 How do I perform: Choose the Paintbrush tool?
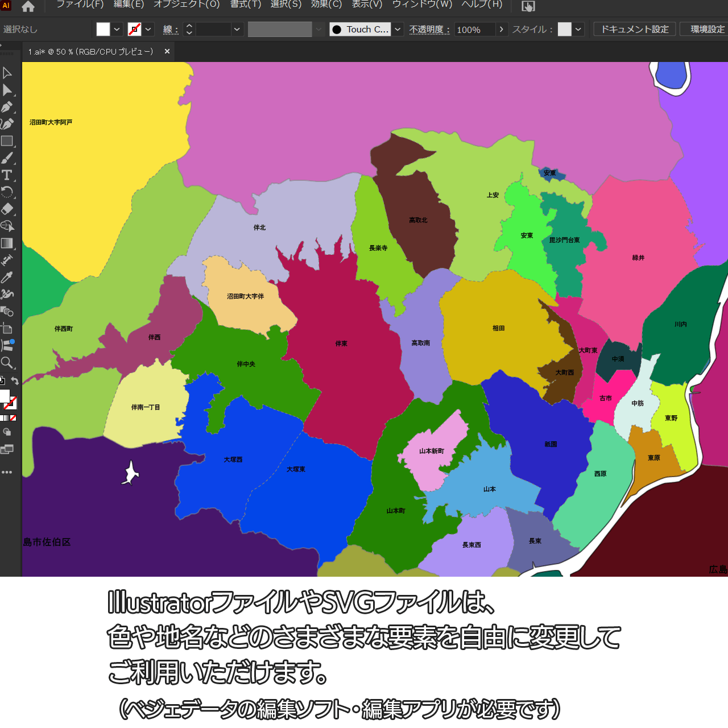7,158
